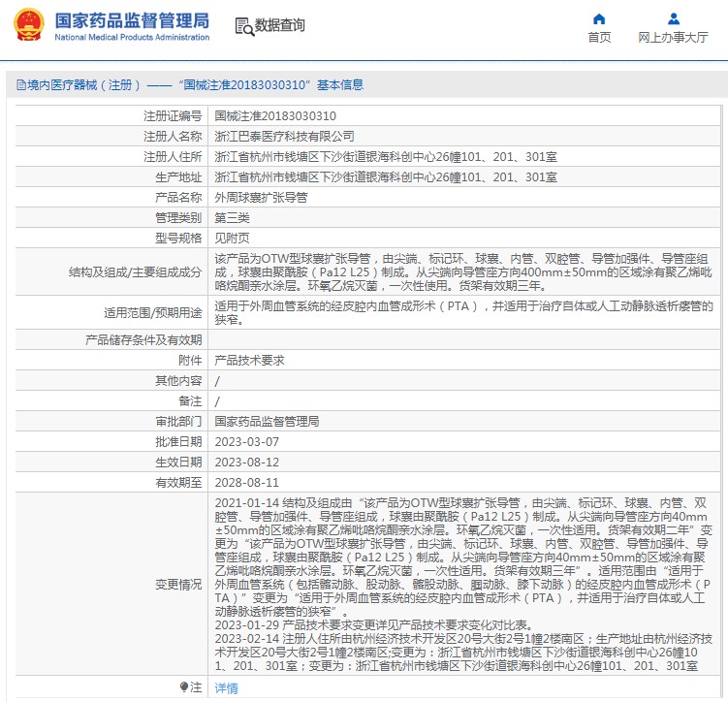Click the document icon before 境内医疗器械
The image size is (728, 702).
[x=21, y=85]
